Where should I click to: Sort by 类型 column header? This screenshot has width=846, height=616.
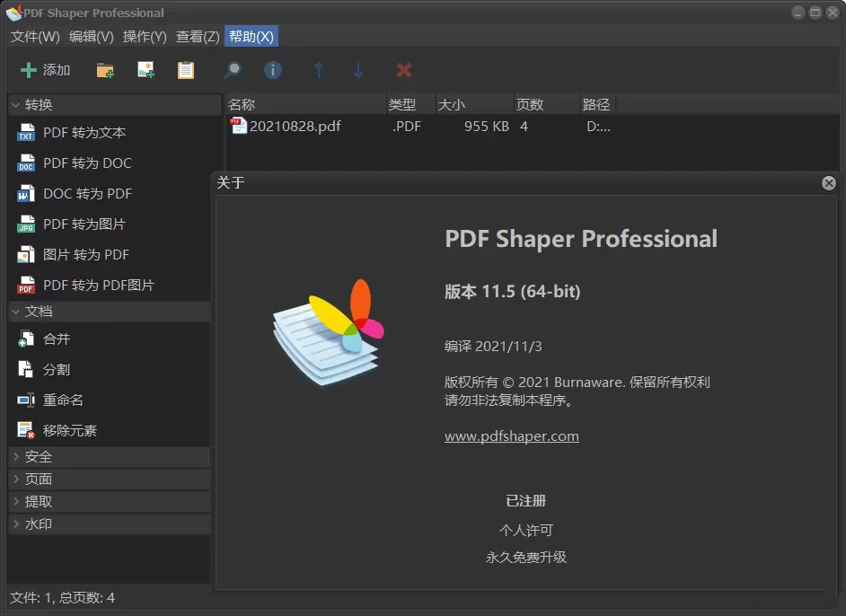411,104
